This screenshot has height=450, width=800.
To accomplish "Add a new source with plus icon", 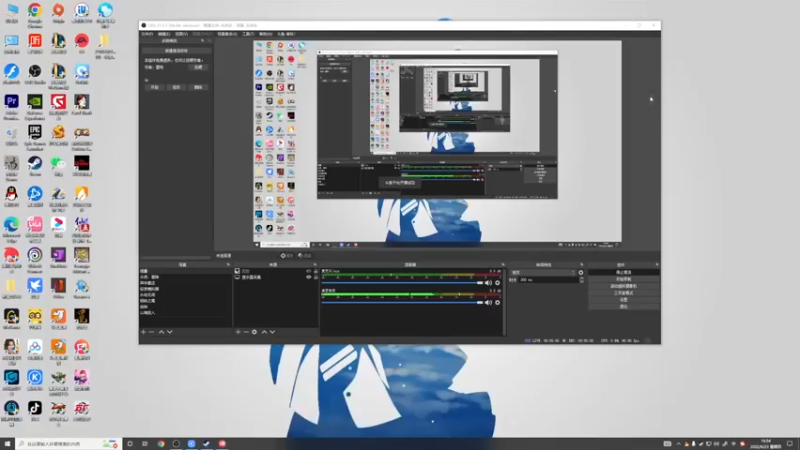I will [238, 332].
